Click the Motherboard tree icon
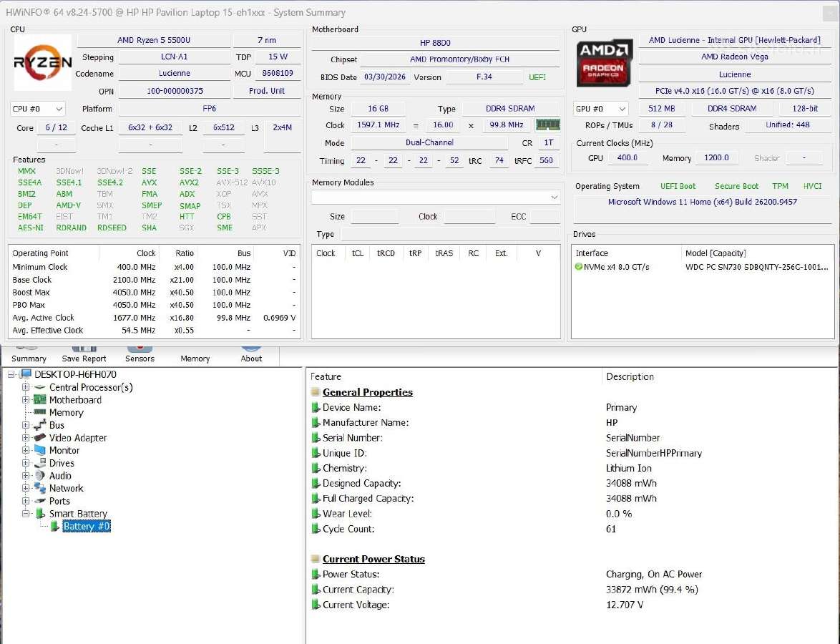 click(x=39, y=400)
